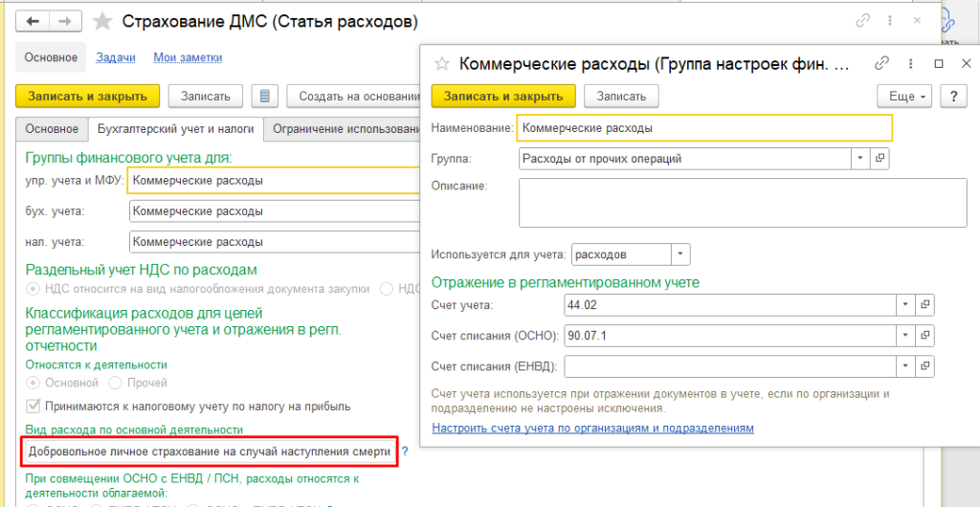Click the report list icon beside Записать

click(x=265, y=96)
